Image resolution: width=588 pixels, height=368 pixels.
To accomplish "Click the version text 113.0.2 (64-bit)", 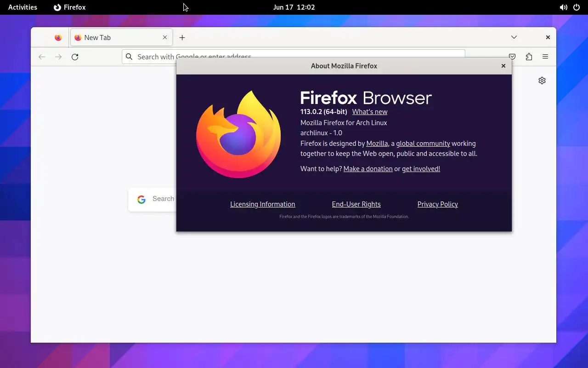I will click(324, 112).
